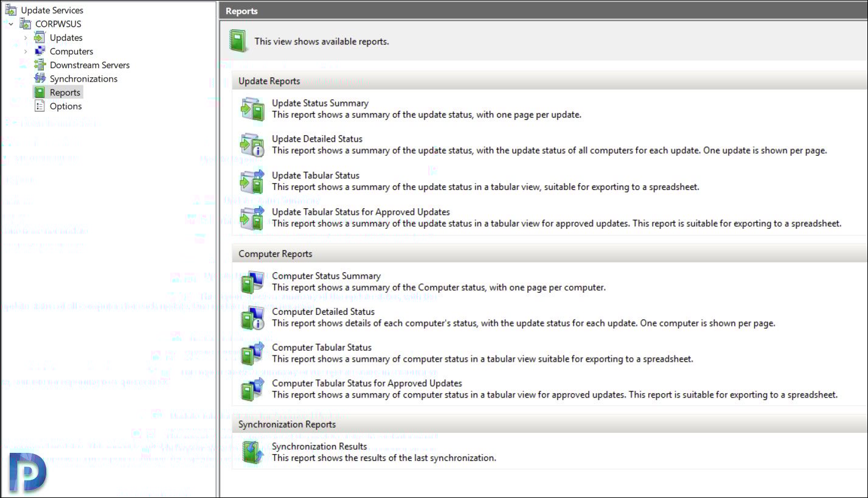Open the Update Status Summary report
The width and height of the screenshot is (868, 498).
tap(320, 103)
